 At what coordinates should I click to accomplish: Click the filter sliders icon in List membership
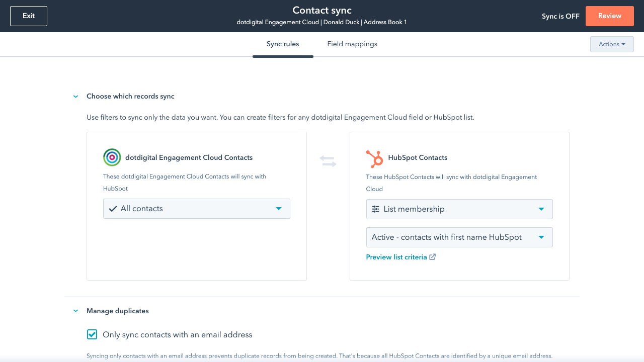pyautogui.click(x=375, y=209)
